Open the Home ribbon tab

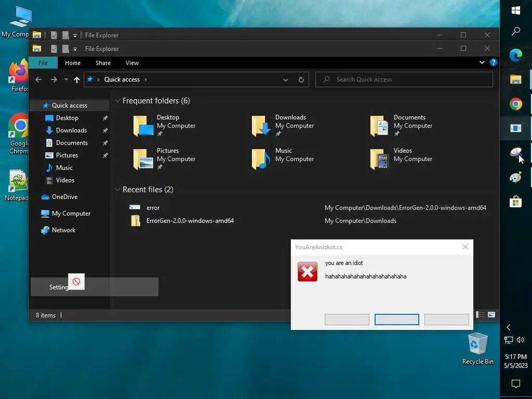coord(73,63)
